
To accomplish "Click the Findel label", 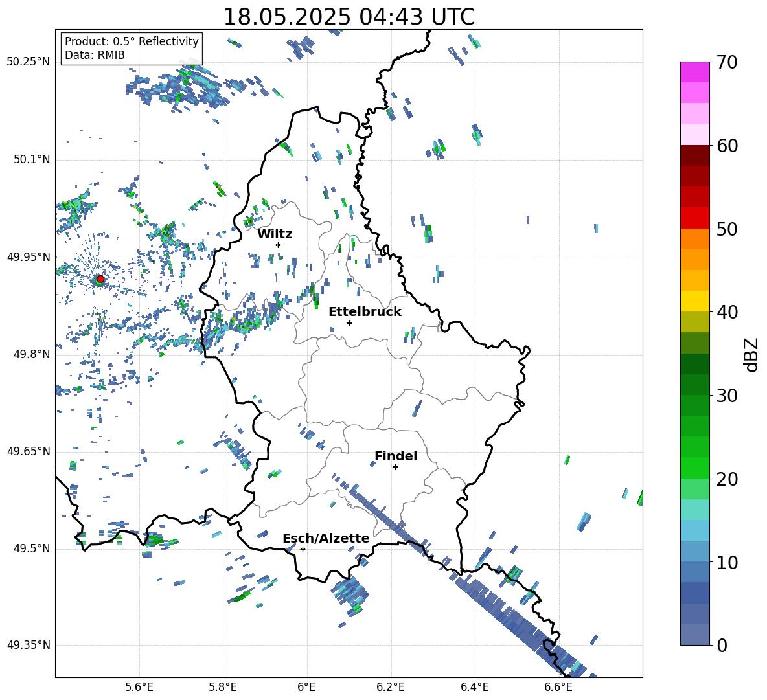I will (x=396, y=456).
